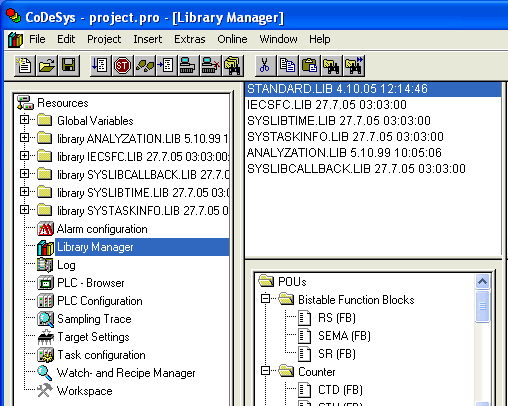Click the Step over footprints icon
Screen dimensions: 508x406
[144, 65]
